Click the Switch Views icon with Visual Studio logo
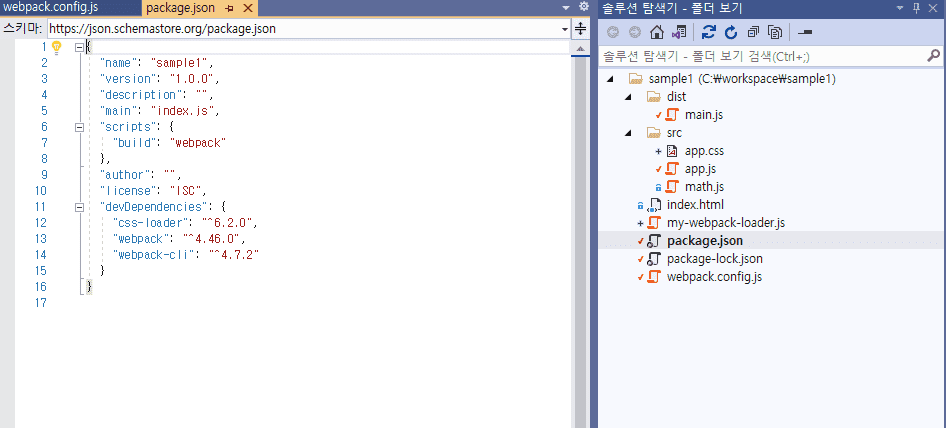The width and height of the screenshot is (946, 428). (x=678, y=32)
